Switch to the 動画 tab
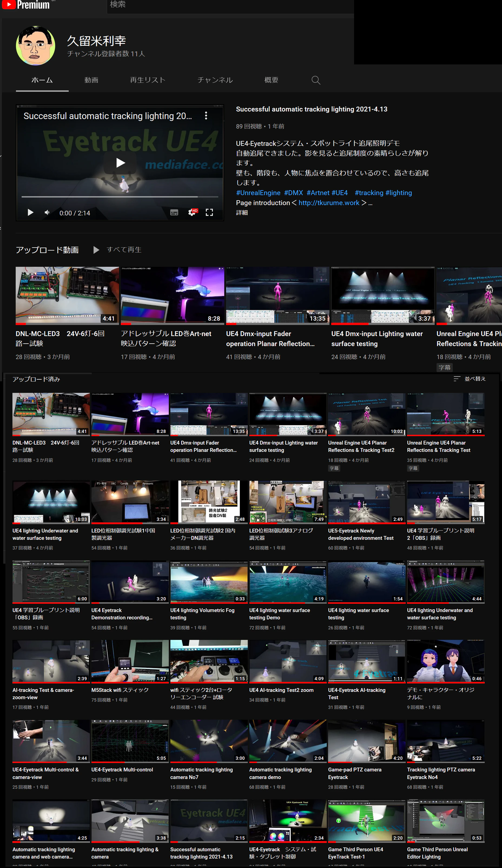This screenshot has width=502, height=868. click(x=91, y=80)
